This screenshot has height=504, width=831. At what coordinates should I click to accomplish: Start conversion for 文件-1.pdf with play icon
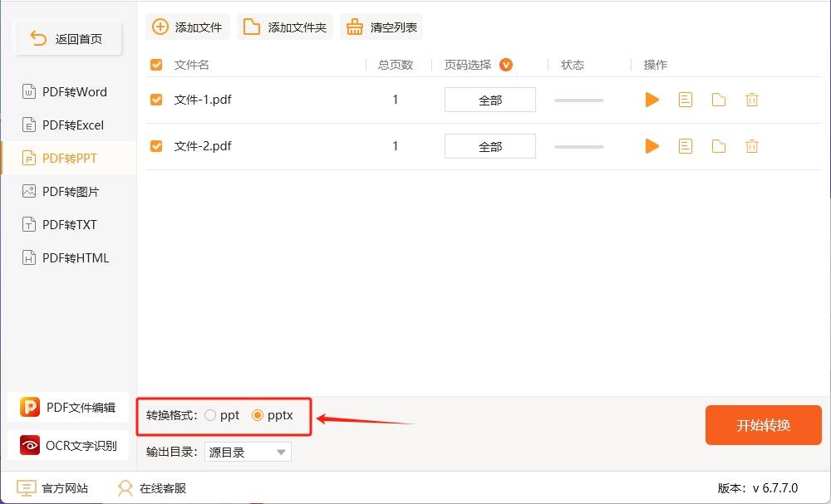click(x=652, y=99)
